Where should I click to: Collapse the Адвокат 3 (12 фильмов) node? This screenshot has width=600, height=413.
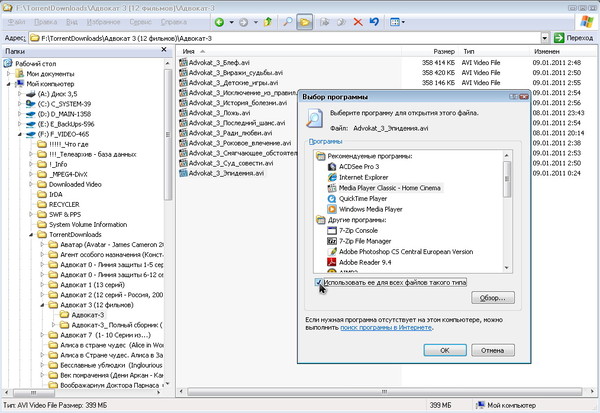[x=42, y=305]
